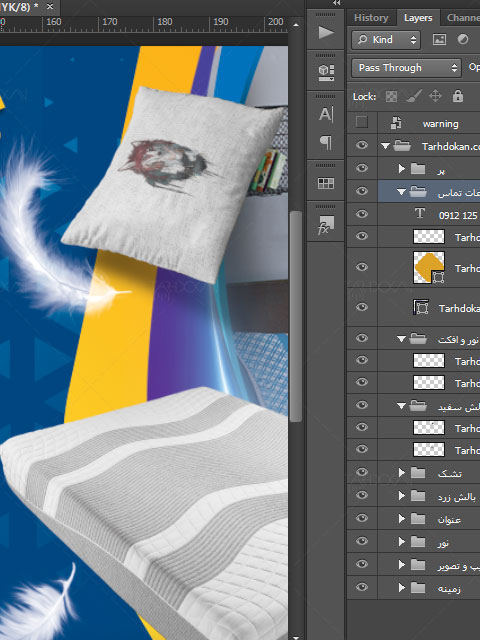Expand the عنوان group

402,518
